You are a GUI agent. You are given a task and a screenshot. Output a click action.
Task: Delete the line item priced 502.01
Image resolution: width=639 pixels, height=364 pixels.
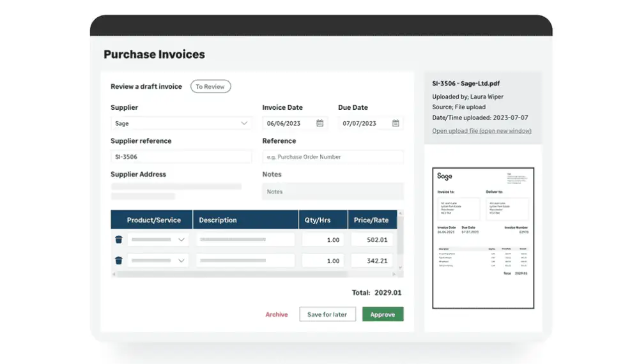[x=119, y=239]
